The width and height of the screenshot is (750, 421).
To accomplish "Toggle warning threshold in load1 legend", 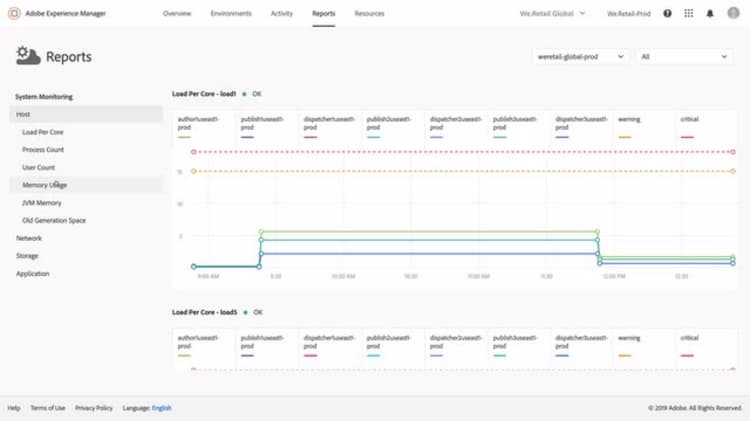I will click(644, 127).
